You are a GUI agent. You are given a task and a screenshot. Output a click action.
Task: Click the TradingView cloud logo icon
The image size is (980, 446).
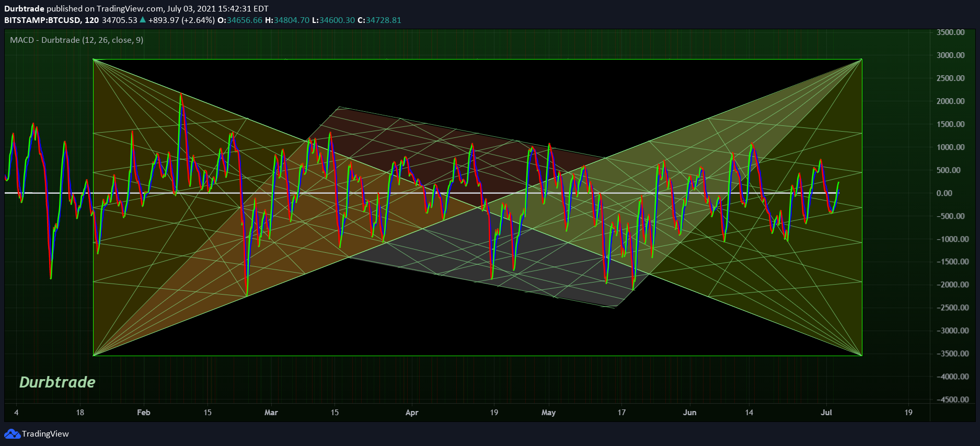pos(12,434)
